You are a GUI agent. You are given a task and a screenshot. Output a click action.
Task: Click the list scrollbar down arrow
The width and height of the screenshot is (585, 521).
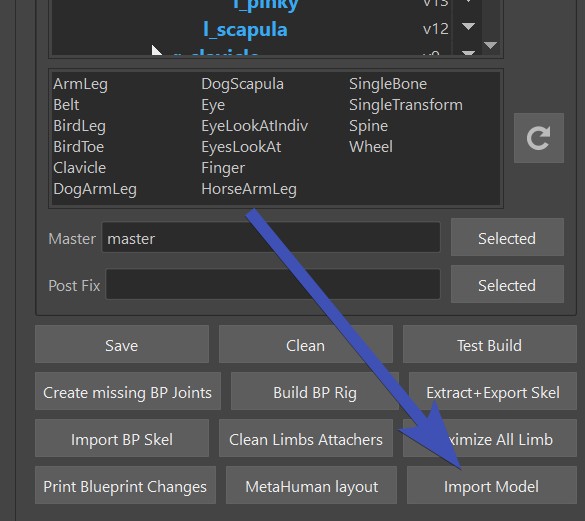tap(490, 46)
